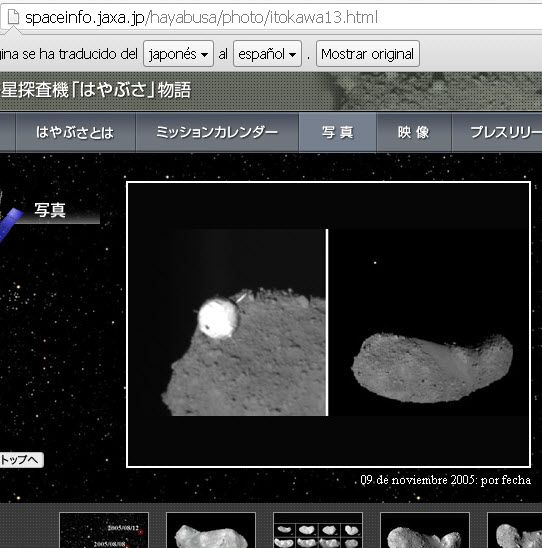This screenshot has width=542, height=548.
Task: Click the full Itokawa asteroid image on right
Action: tap(432, 367)
